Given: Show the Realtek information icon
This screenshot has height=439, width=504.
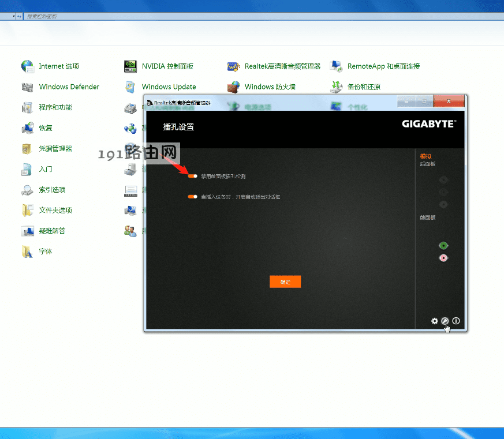Looking at the screenshot, I should (x=456, y=321).
